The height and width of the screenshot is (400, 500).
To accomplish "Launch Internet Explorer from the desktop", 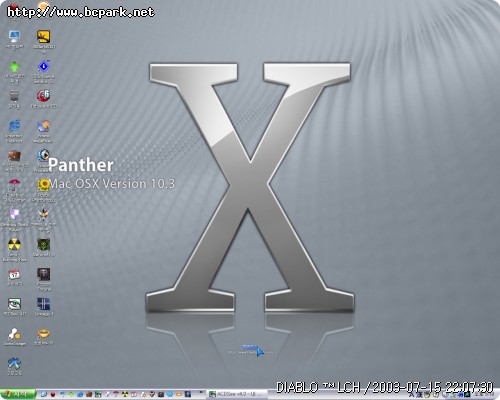I will [14, 126].
